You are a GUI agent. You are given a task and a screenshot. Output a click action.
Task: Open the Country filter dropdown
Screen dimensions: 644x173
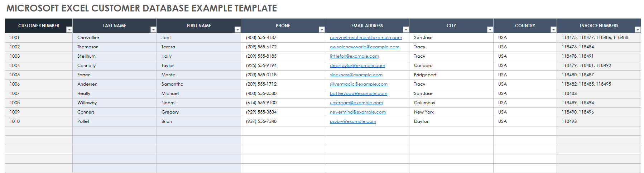[x=553, y=30]
